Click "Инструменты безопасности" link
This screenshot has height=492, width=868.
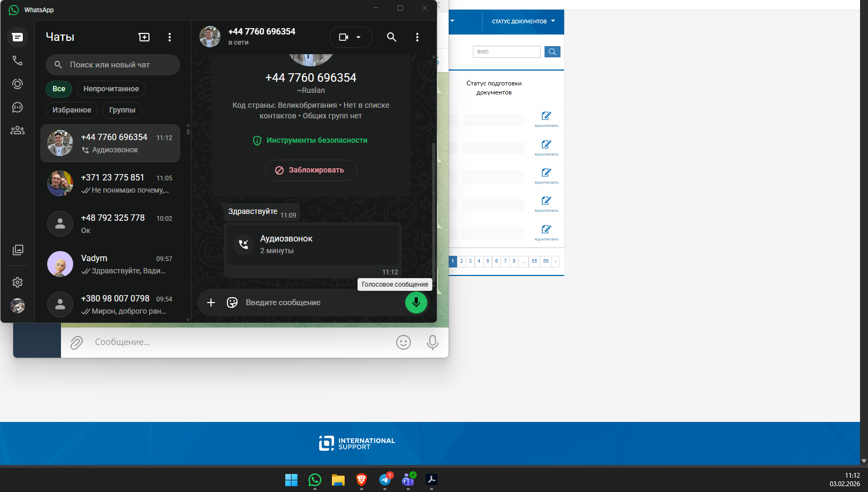tap(310, 141)
